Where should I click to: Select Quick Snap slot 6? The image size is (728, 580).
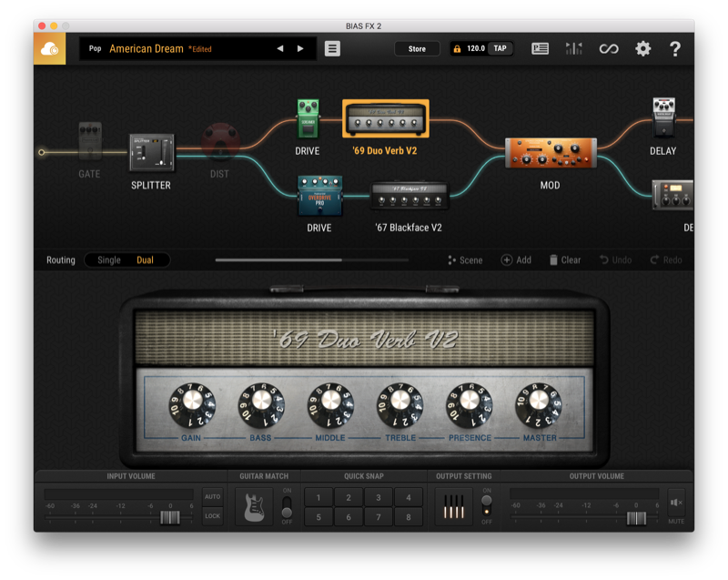click(349, 517)
